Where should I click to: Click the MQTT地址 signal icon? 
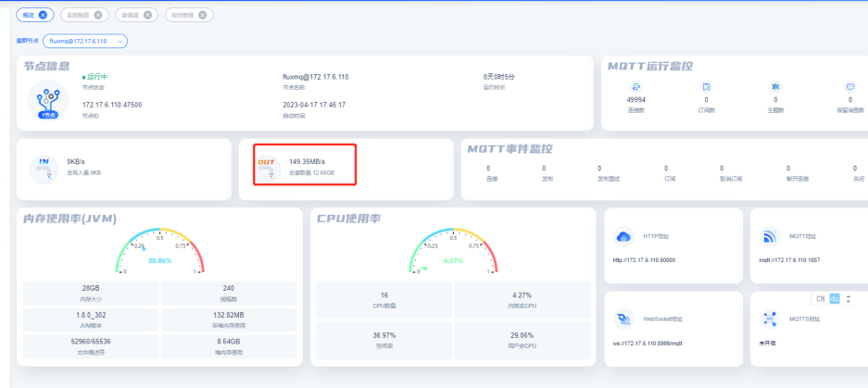[769, 237]
